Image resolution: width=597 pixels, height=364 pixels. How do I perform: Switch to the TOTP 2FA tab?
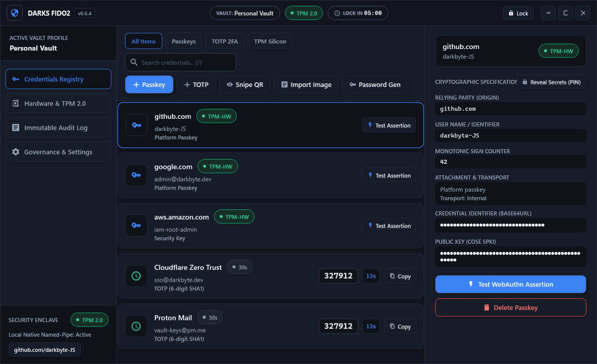(x=225, y=41)
